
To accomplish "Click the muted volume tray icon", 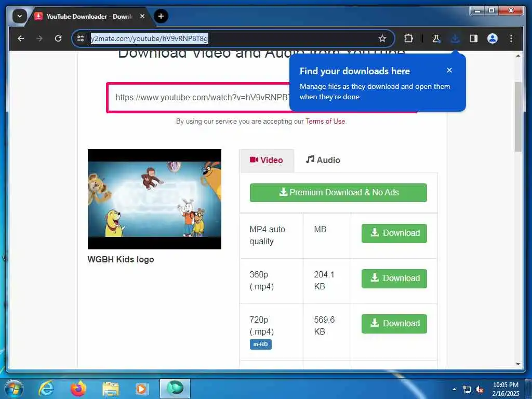I will pyautogui.click(x=480, y=390).
